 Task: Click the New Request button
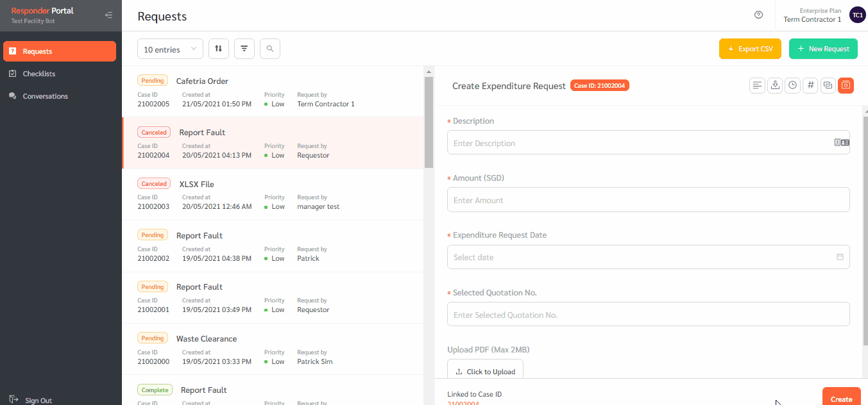pyautogui.click(x=823, y=49)
